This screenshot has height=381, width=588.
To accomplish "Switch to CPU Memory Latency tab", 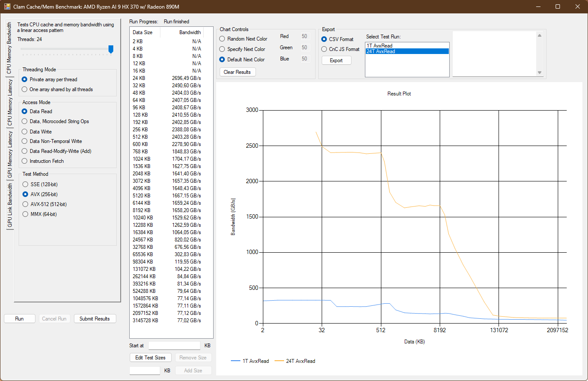I will coord(10,103).
